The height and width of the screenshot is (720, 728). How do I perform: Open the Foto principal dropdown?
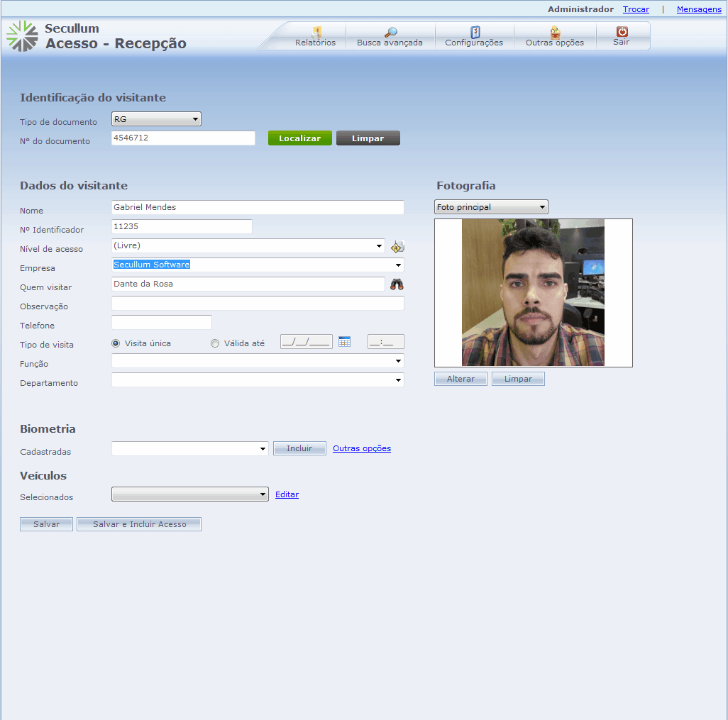491,207
